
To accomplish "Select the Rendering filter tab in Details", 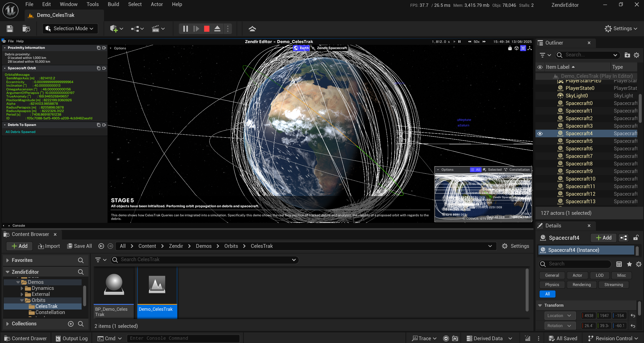I will 581,285.
